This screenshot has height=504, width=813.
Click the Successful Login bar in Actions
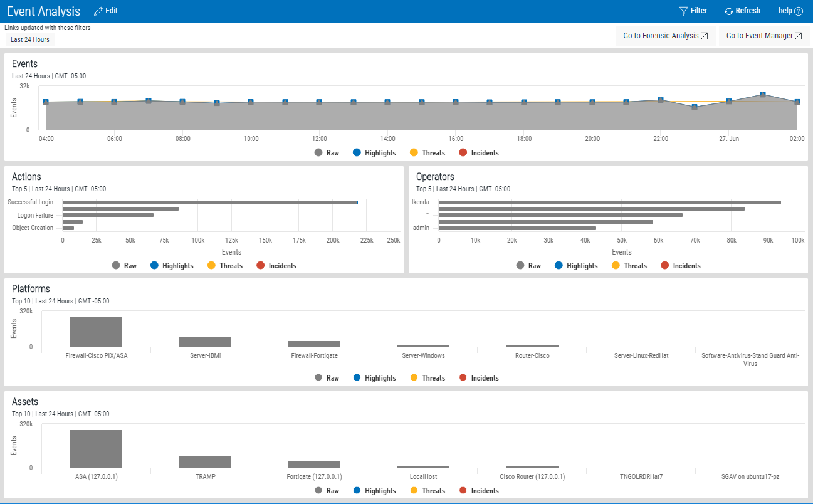click(x=209, y=202)
